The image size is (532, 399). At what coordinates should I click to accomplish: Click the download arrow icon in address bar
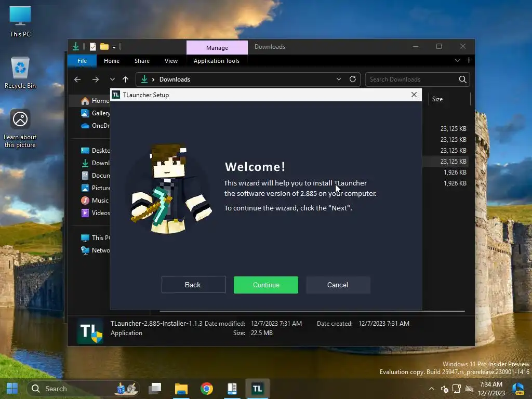point(144,79)
